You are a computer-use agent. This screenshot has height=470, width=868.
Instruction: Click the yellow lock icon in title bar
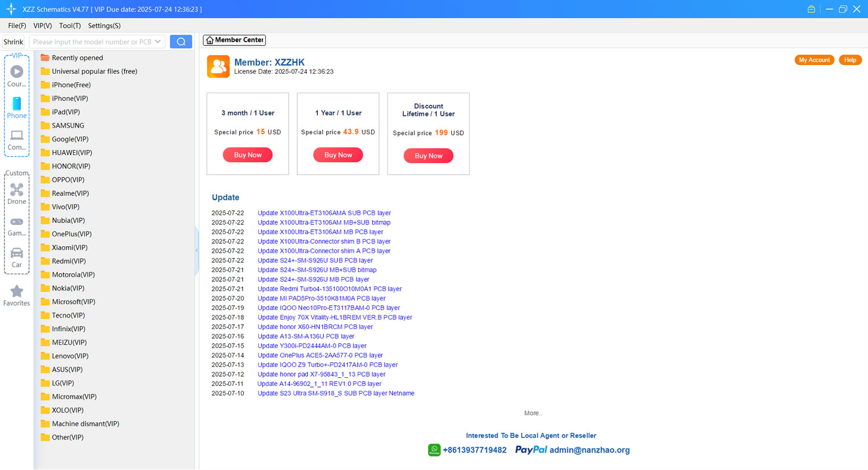click(812, 9)
